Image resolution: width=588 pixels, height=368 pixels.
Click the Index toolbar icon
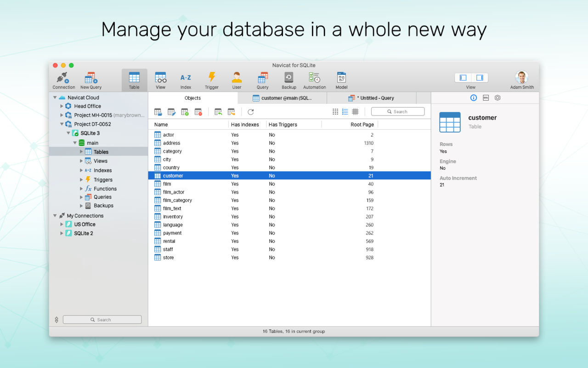pyautogui.click(x=186, y=80)
